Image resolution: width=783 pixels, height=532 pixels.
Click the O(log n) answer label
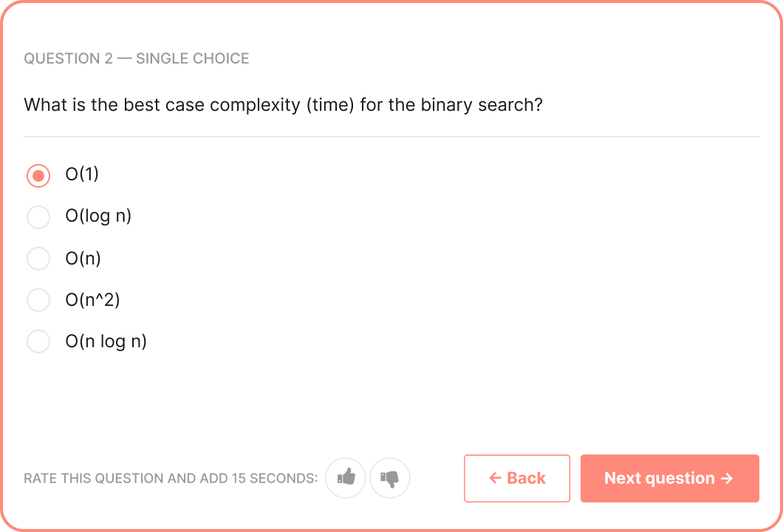98,216
